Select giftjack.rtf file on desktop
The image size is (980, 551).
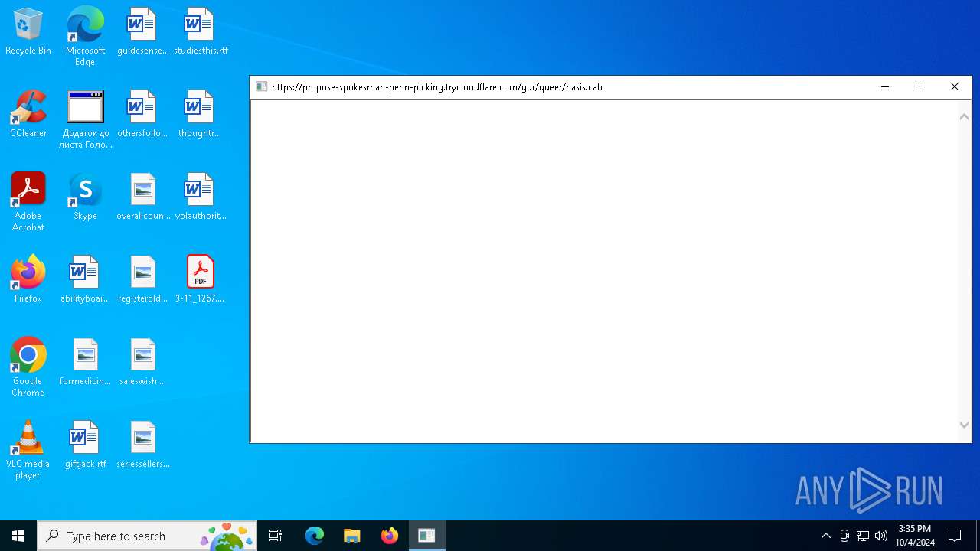(x=85, y=445)
